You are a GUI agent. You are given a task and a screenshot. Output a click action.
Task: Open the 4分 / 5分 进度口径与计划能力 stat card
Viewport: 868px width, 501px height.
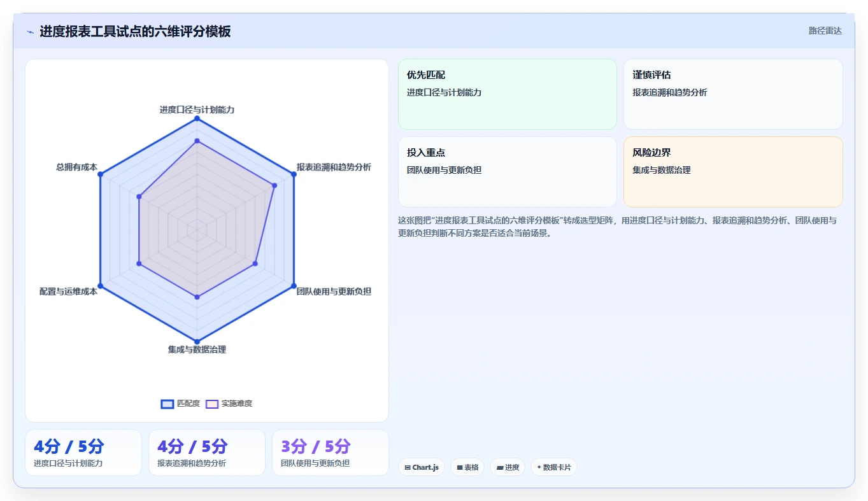[x=83, y=453]
